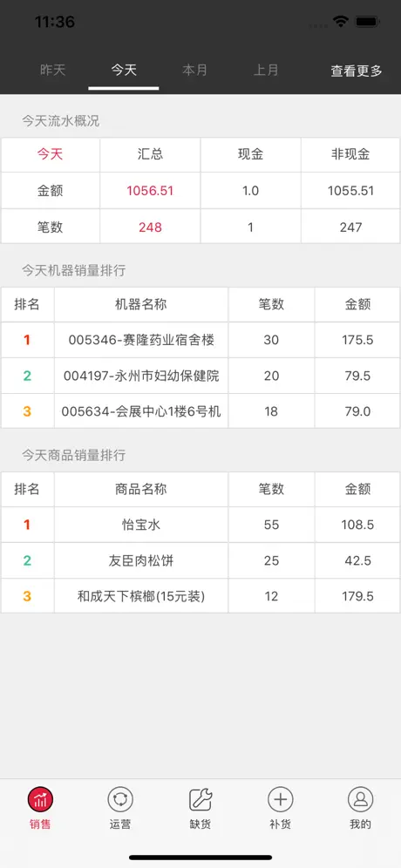Tap the 补货 plus icon

coord(280,800)
